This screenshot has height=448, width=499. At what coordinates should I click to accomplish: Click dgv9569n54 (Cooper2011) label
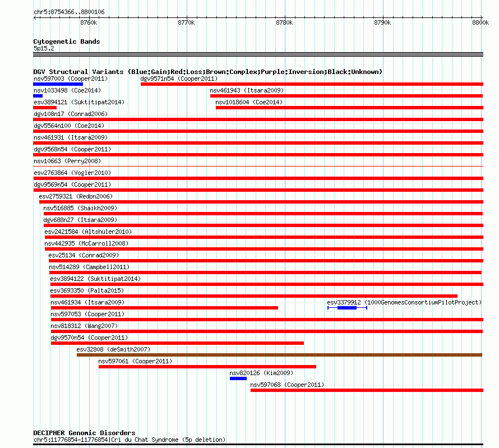click(72, 184)
